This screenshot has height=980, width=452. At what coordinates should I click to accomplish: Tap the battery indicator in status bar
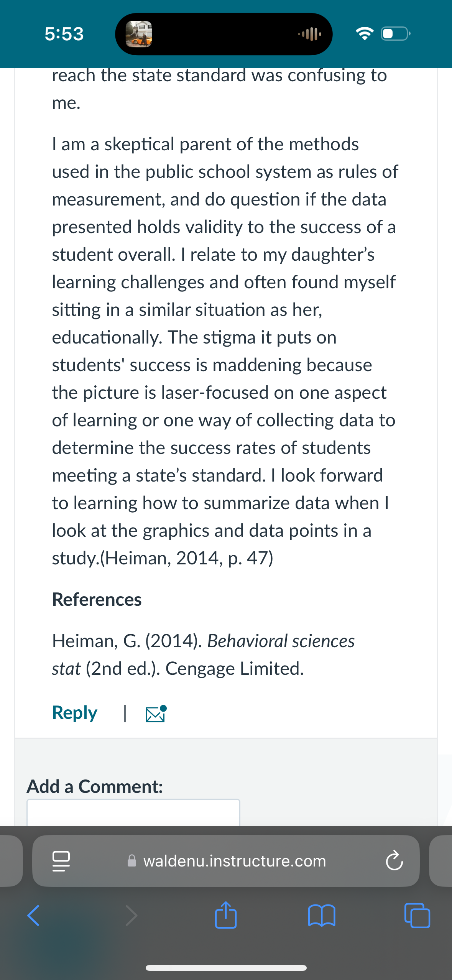[x=395, y=34]
